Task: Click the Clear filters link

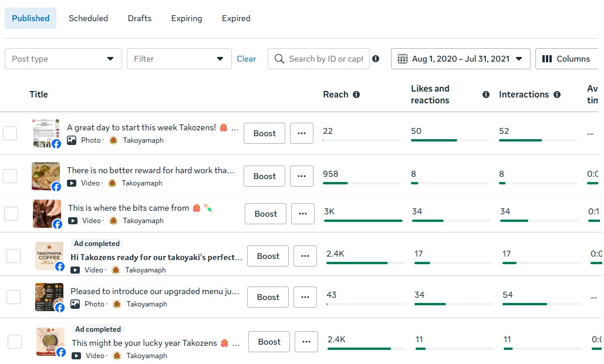Action: coord(247,59)
